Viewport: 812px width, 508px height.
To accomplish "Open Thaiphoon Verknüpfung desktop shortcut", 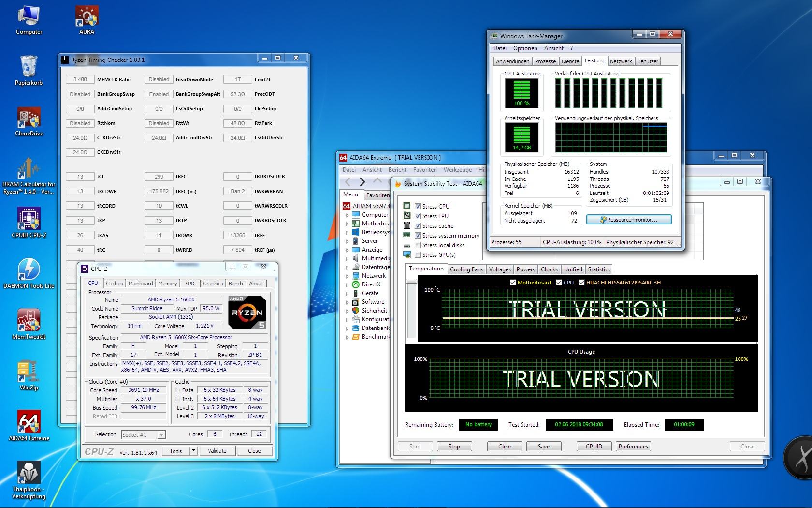I will (29, 480).
